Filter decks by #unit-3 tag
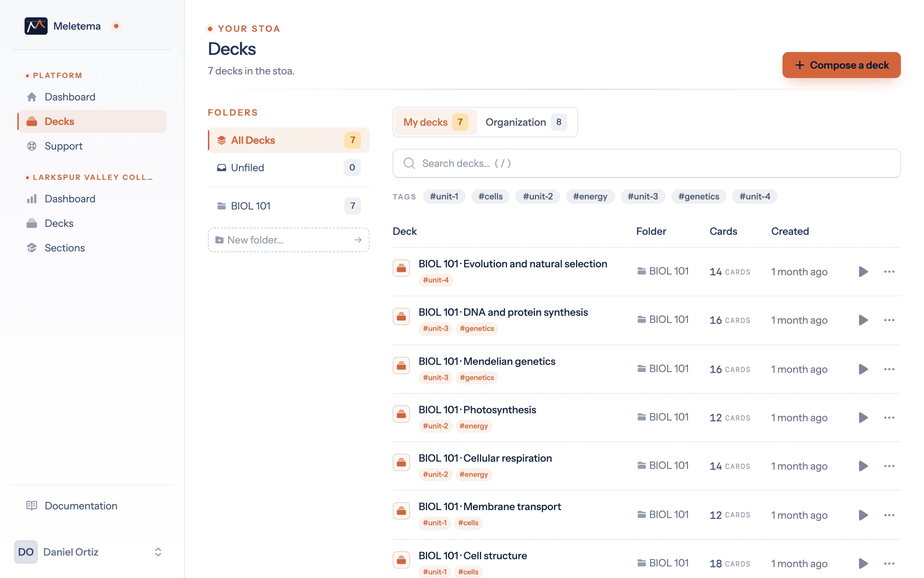This screenshot has width=924, height=578. pyautogui.click(x=643, y=197)
